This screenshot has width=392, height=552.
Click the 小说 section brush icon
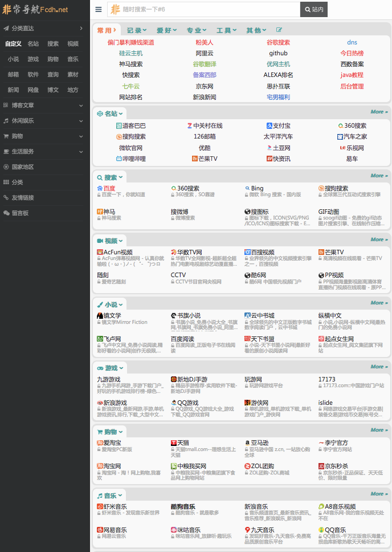point(100,305)
